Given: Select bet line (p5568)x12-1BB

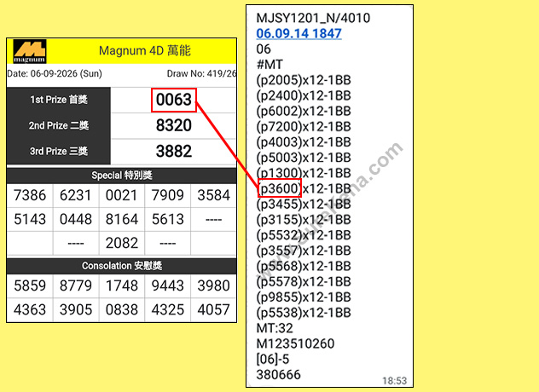Looking at the screenshot, I should pyautogui.click(x=304, y=266).
